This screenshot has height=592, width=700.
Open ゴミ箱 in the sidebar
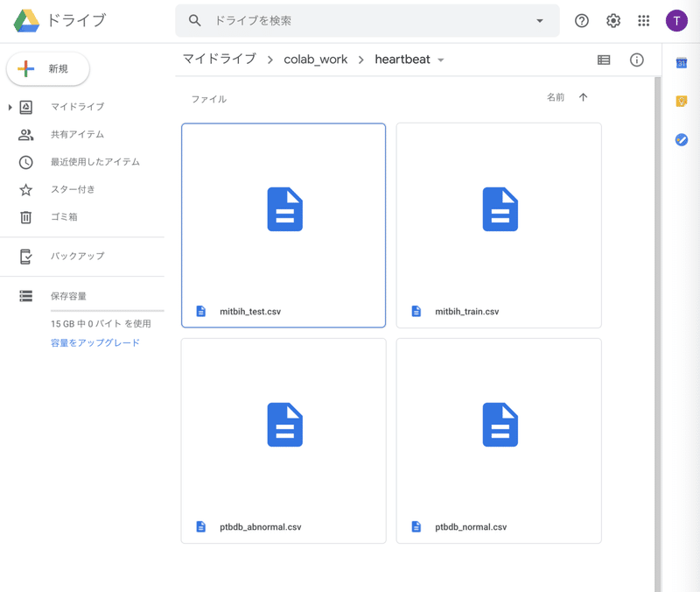coord(64,217)
